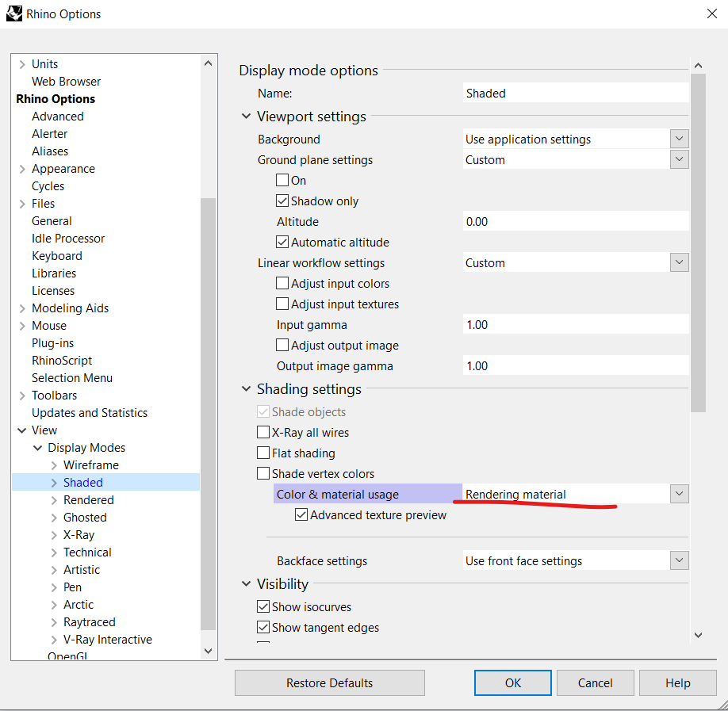Select Licenses in options tree
The width and height of the screenshot is (728, 711).
[53, 291]
